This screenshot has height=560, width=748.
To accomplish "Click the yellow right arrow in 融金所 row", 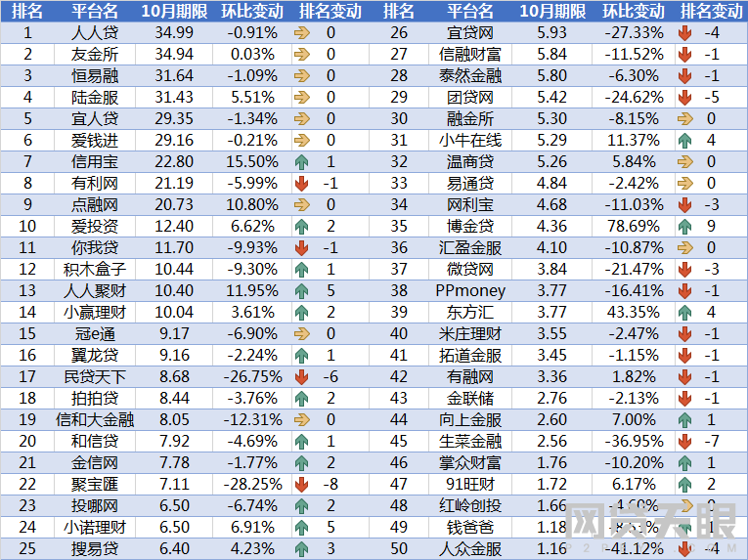I will [x=685, y=119].
